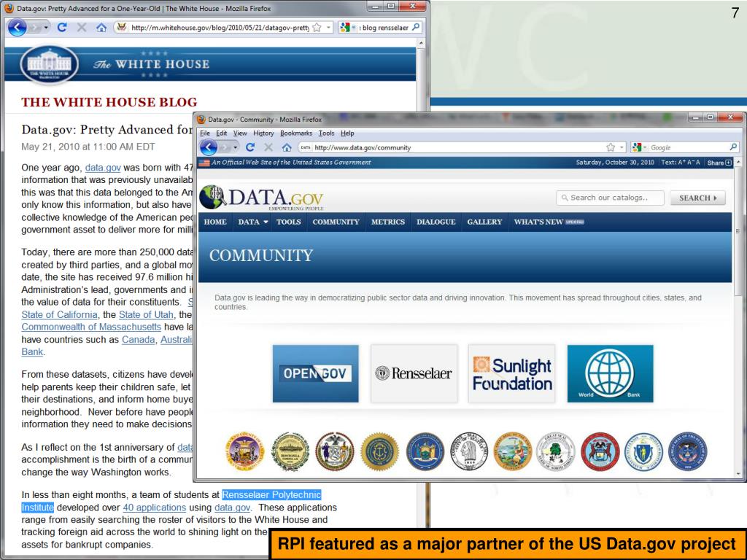The image size is (747, 560).
Task: Open history dropdown beside back button in Community window
Action: click(x=236, y=147)
